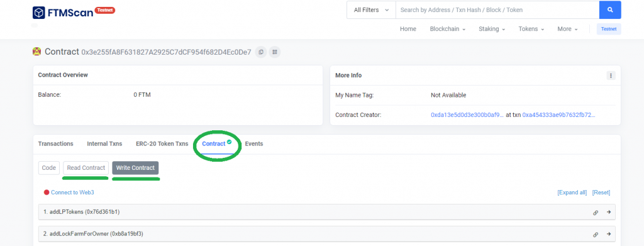Click the Read Contract button

[x=86, y=168]
